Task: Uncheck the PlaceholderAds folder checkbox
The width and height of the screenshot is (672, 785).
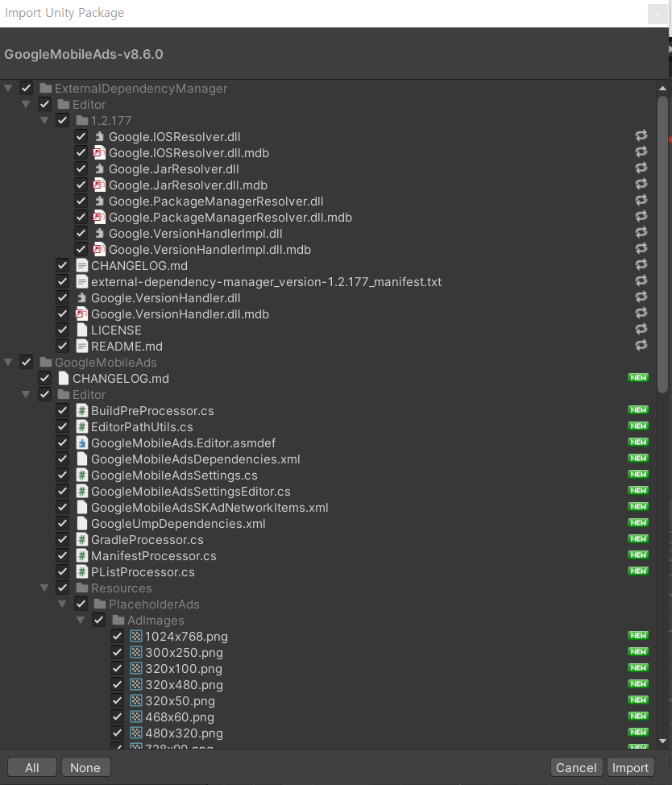Action: (81, 604)
